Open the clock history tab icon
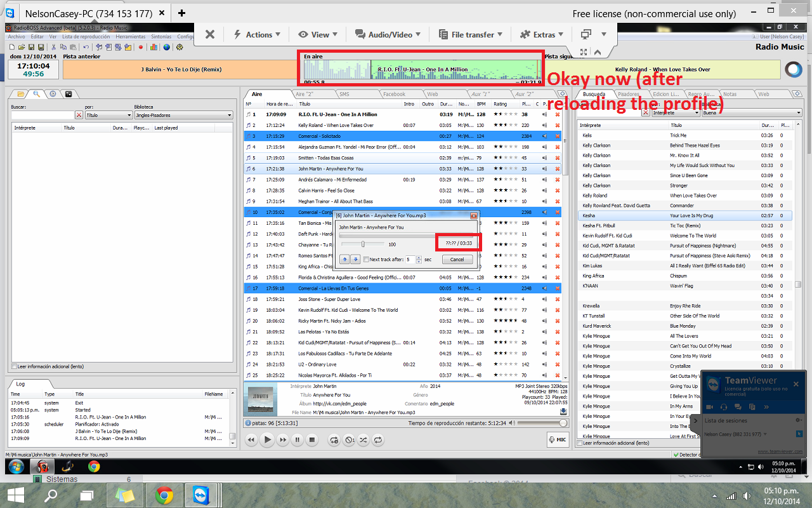 tap(53, 94)
